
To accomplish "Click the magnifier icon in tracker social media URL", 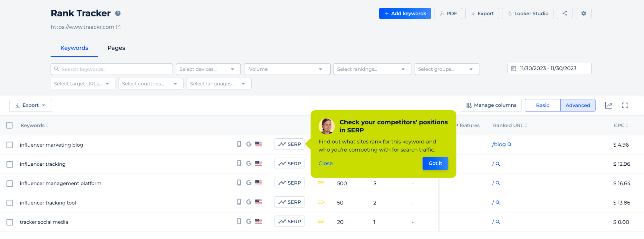I will pyautogui.click(x=498, y=222).
